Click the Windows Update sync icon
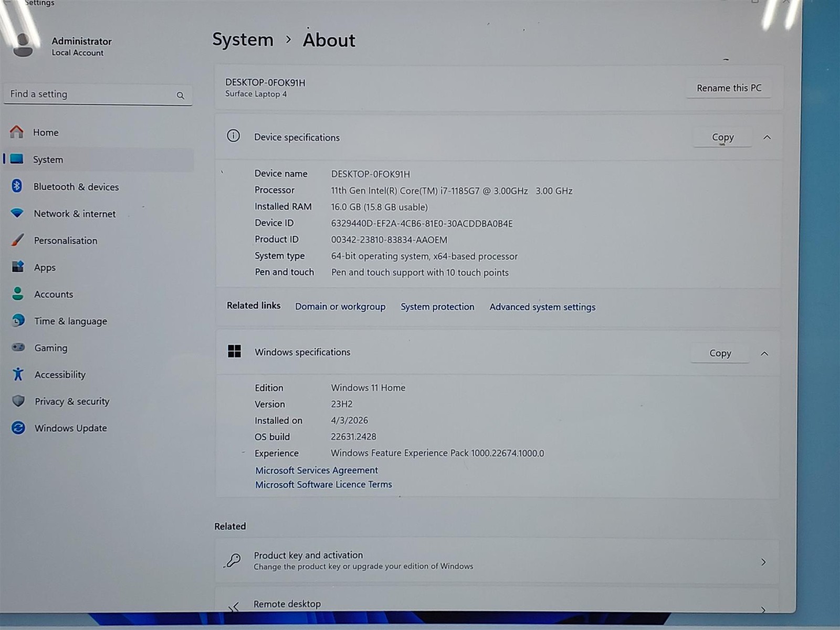 [x=18, y=428]
